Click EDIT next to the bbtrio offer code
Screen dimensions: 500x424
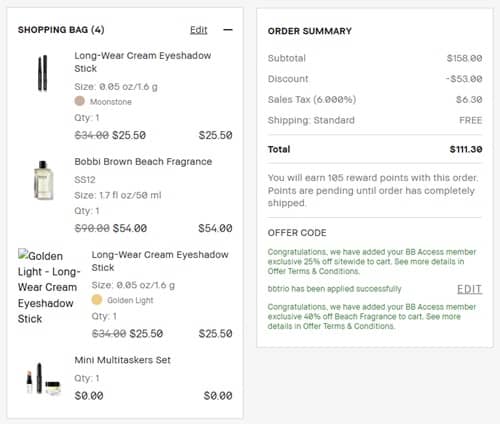coord(469,289)
